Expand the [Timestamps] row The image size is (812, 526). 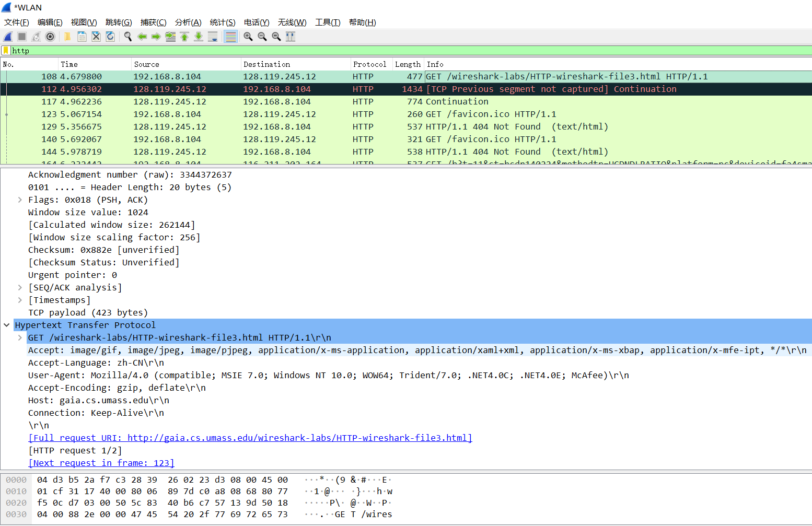point(20,300)
